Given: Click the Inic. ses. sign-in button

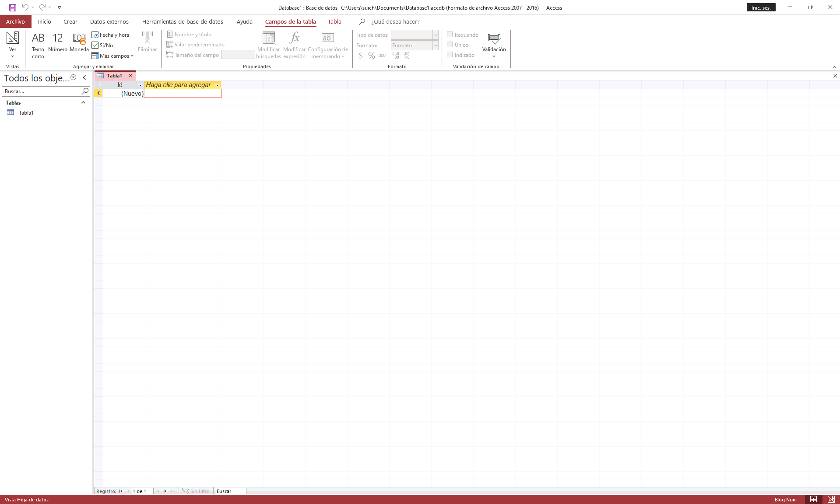Looking at the screenshot, I should [x=761, y=7].
